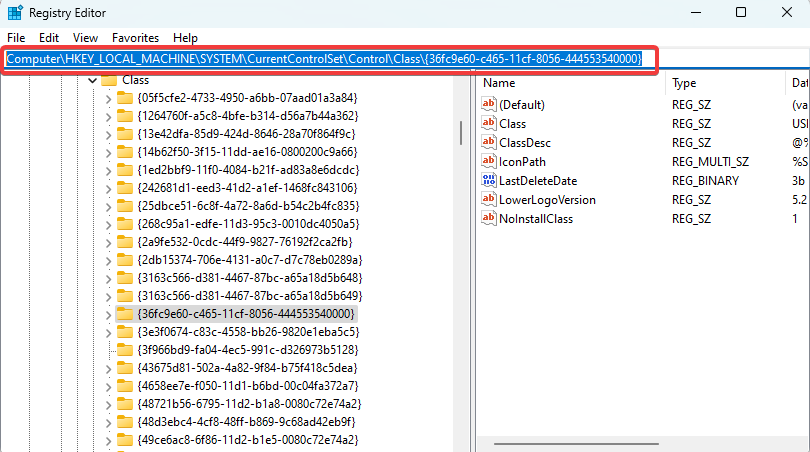
Task: Click folder icon of {43675d81-502a-4a82-9f84-b75f418c5dea}
Action: pyautogui.click(x=124, y=368)
